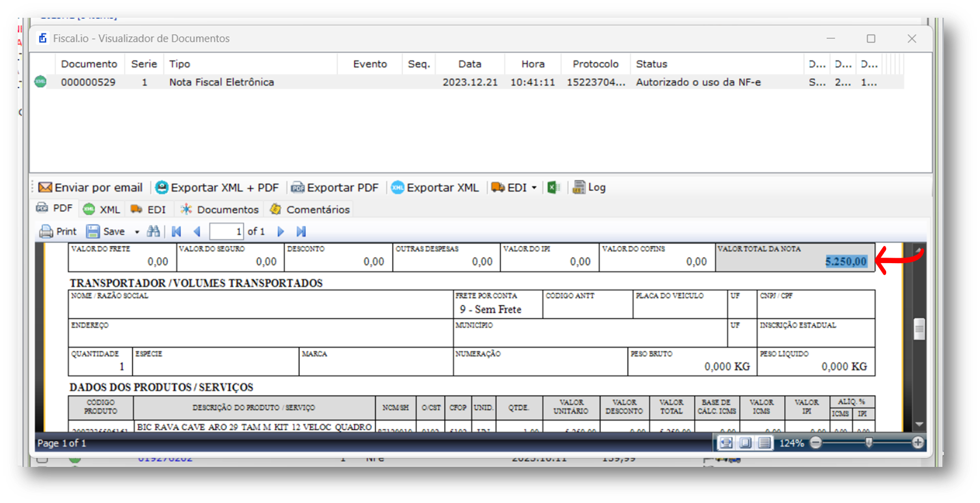
Task: Click the Excel export icon
Action: 553,188
